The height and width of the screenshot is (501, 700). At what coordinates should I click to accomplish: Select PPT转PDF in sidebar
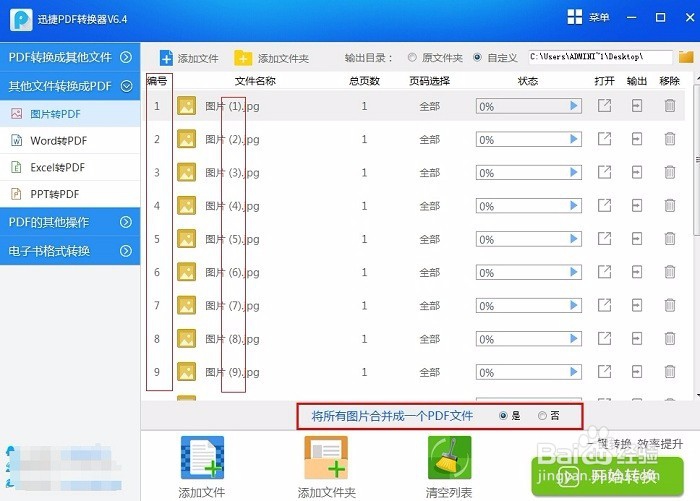[x=70, y=194]
